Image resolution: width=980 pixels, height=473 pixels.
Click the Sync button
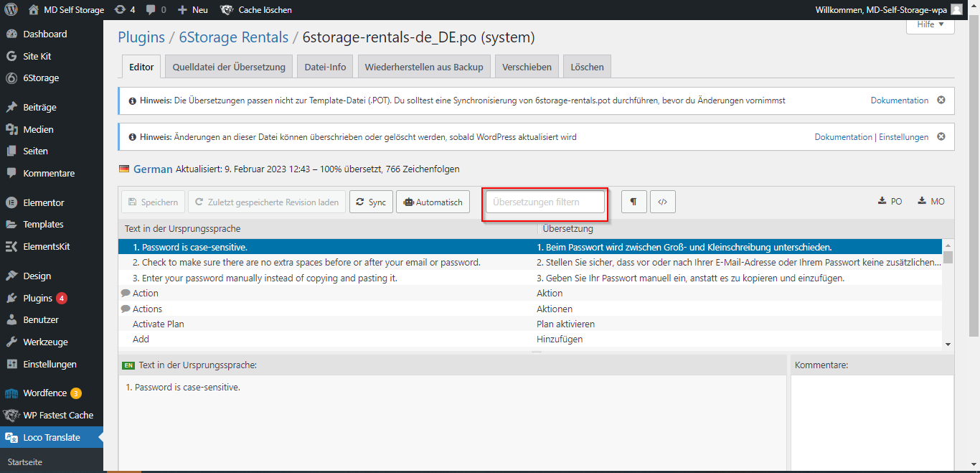pos(371,202)
